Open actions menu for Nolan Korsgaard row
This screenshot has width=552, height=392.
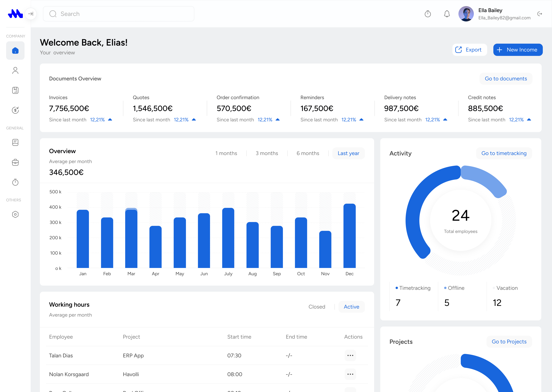(350, 374)
